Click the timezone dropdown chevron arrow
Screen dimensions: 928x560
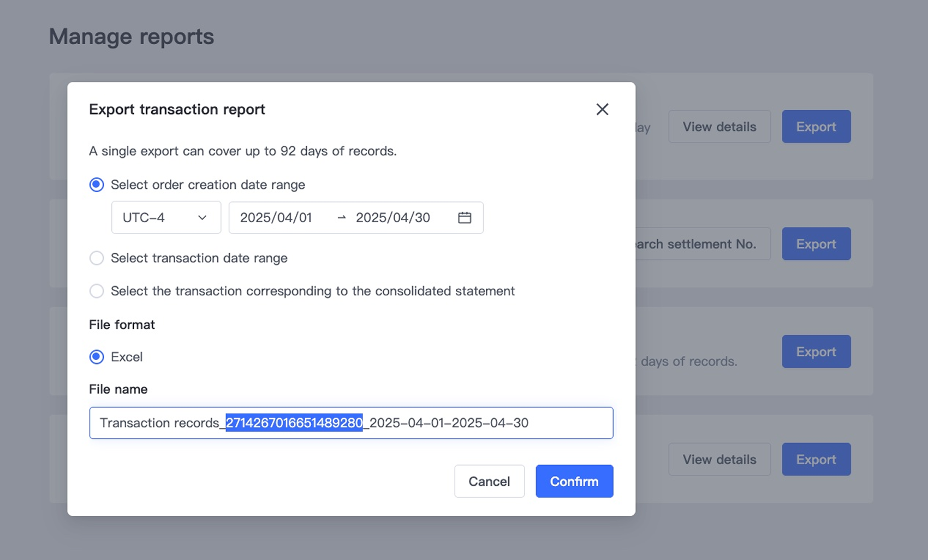202,218
